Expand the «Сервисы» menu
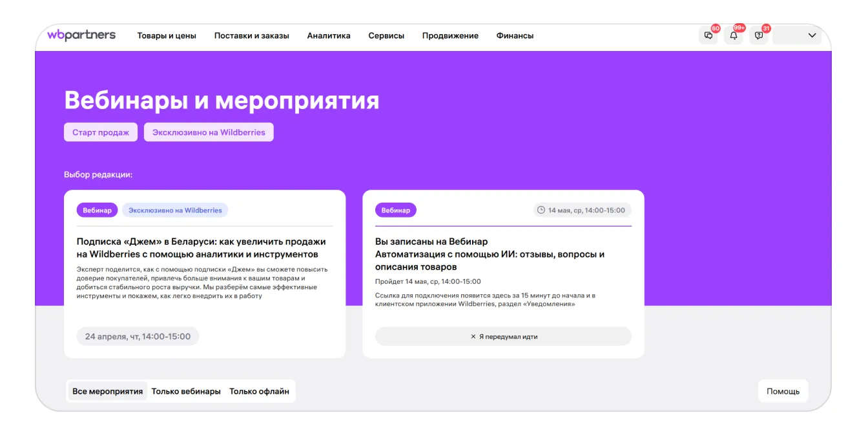 point(386,36)
